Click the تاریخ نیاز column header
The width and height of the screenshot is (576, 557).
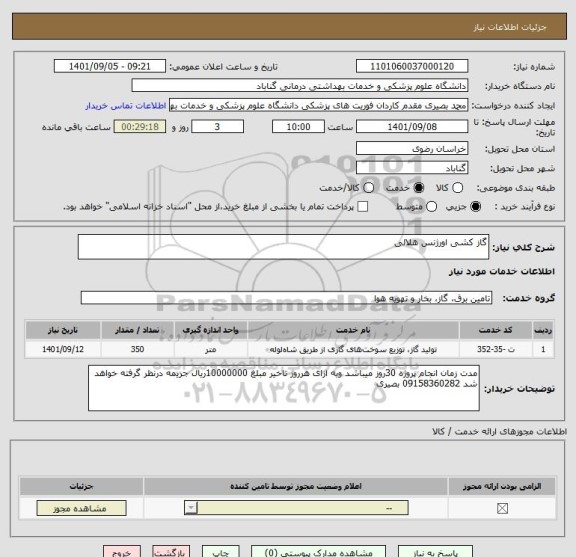tap(63, 330)
